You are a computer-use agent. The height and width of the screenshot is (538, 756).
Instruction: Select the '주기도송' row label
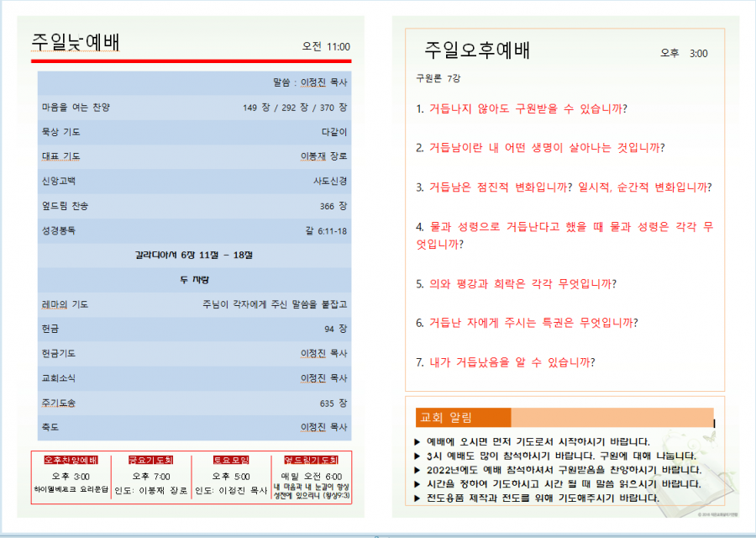coord(58,403)
